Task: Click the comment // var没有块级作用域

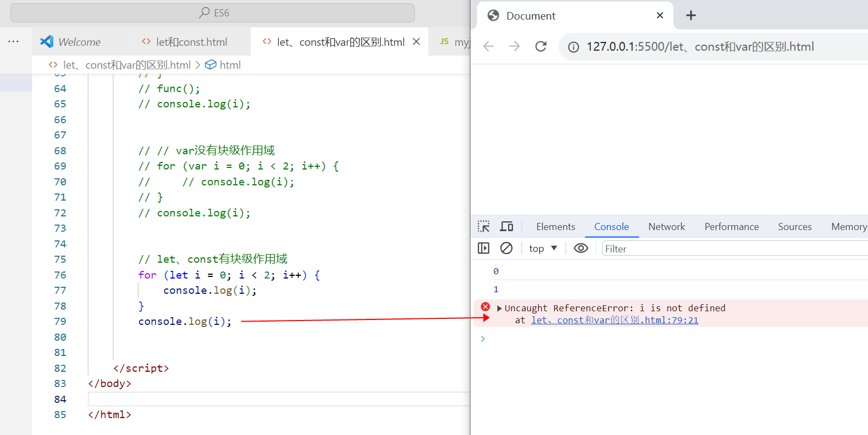Action: (206, 150)
